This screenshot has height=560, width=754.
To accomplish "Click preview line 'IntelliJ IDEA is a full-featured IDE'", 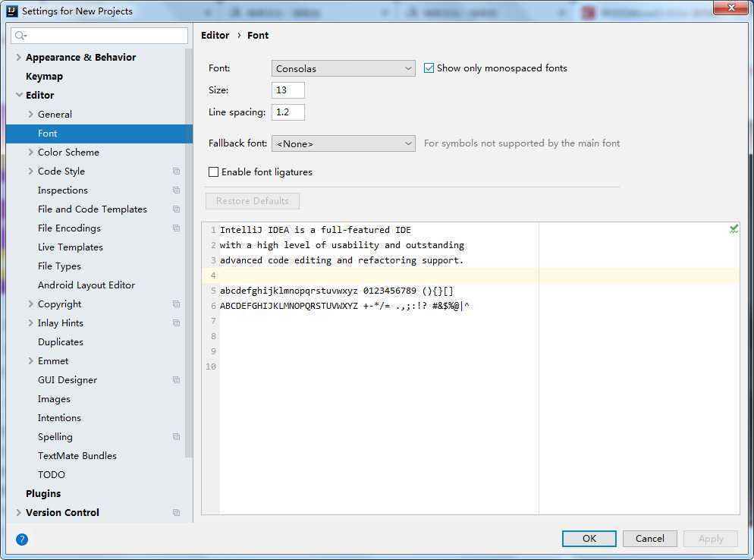I will tap(316, 230).
